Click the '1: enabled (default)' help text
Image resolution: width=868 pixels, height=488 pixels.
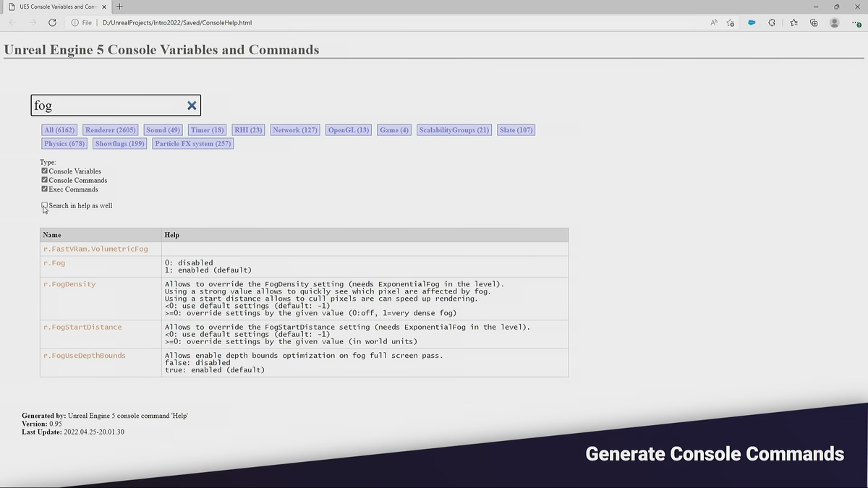point(208,270)
